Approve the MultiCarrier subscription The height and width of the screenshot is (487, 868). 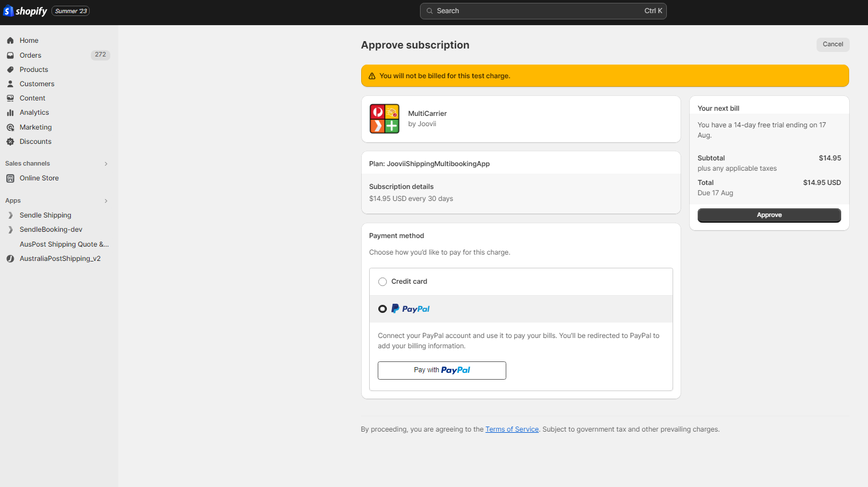click(x=769, y=215)
